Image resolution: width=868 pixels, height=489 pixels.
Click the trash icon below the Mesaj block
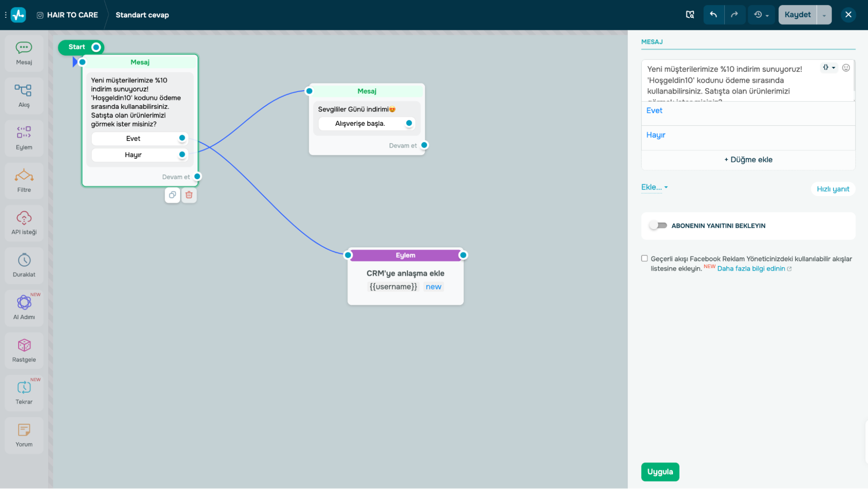click(189, 195)
